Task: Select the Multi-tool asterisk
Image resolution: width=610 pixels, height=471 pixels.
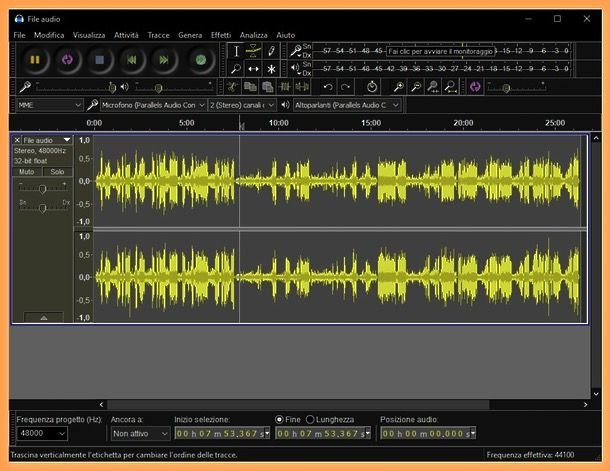Action: coord(271,69)
